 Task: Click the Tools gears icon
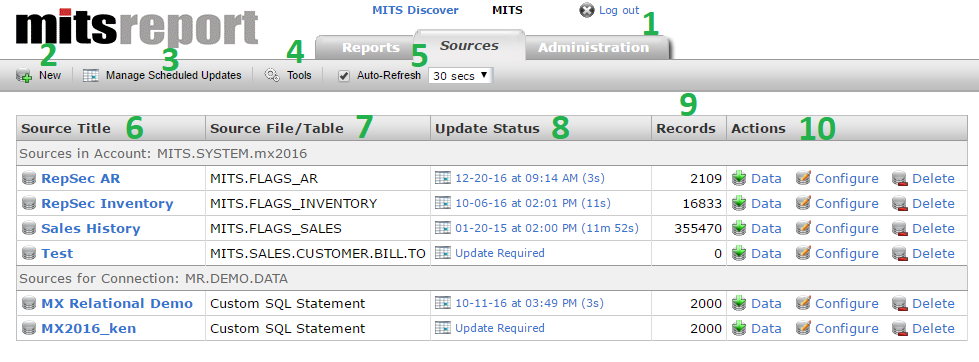(272, 76)
